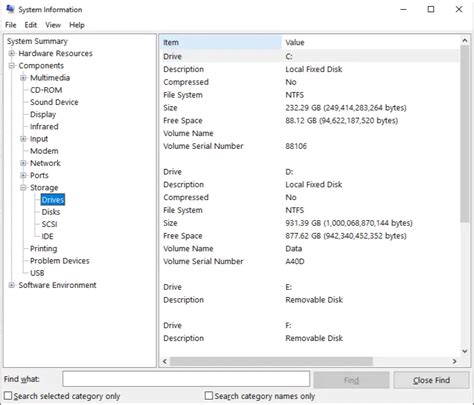
Task: Enable Search selected category only
Action: (8, 396)
